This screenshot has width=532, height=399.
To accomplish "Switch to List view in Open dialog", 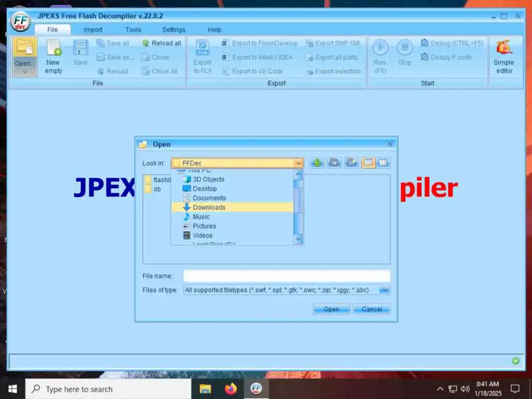I will point(368,163).
